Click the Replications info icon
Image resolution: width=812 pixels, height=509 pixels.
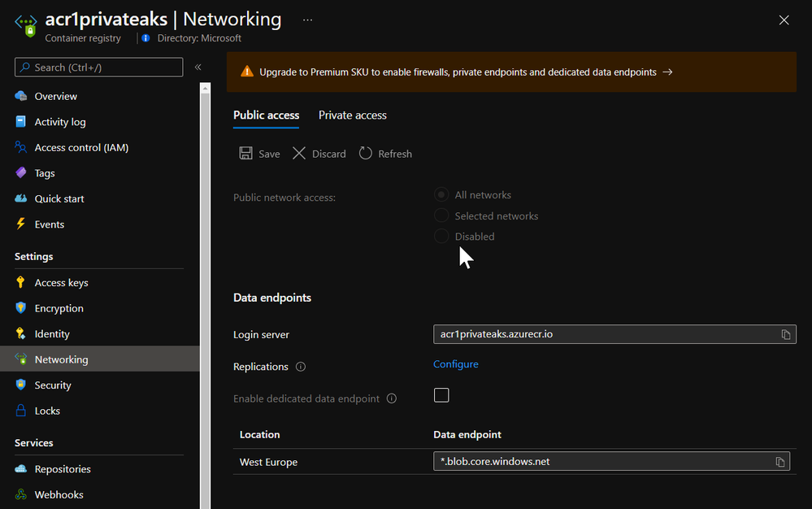click(301, 367)
